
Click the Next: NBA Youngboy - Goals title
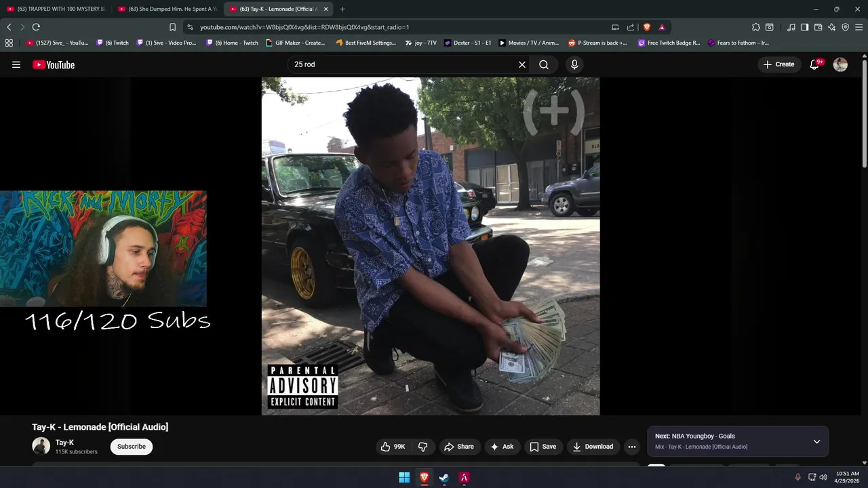click(695, 436)
